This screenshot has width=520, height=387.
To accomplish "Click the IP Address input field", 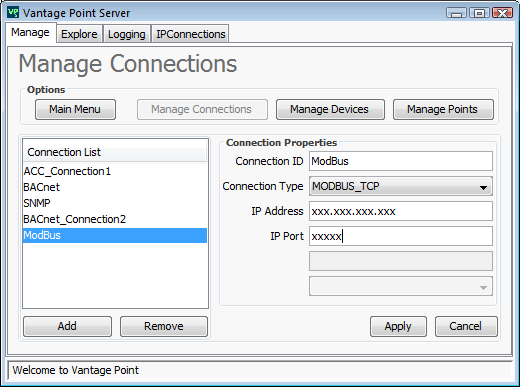I will 401,211.
